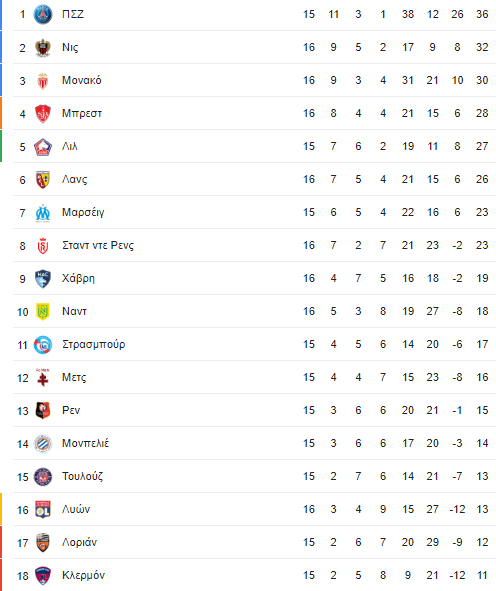This screenshot has width=496, height=591.
Task: Select the yellow Ναντ logo
Action: (x=43, y=312)
